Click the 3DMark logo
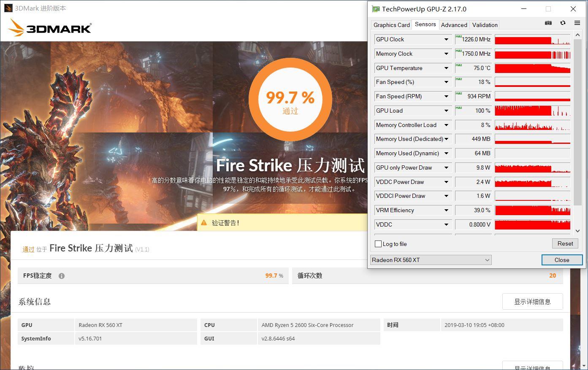Viewport: 588px width, 370px height. [50, 28]
